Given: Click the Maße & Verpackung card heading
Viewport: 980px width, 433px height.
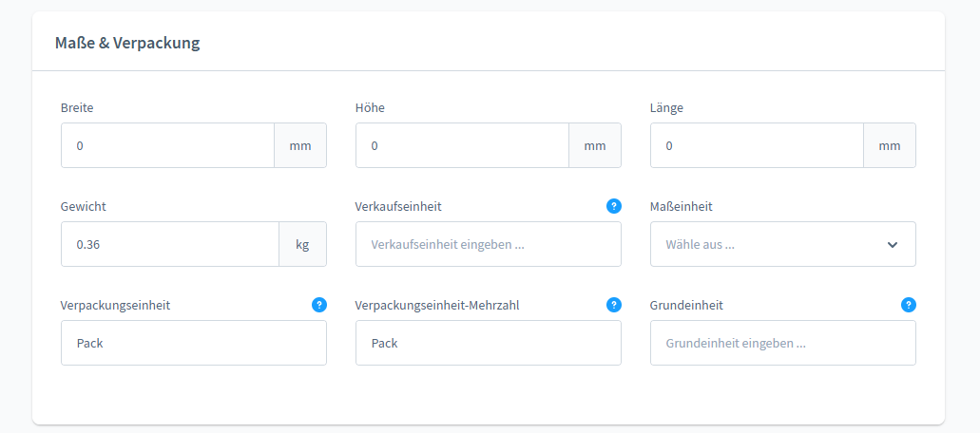Looking at the screenshot, I should [x=127, y=43].
